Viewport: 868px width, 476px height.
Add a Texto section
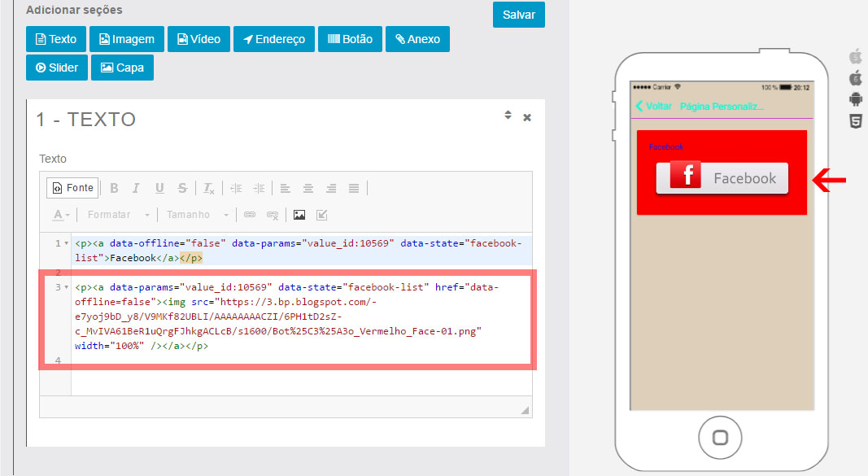click(x=56, y=39)
